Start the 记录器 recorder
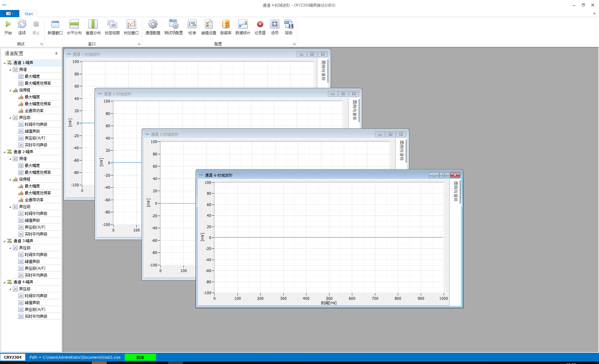The height and width of the screenshot is (364, 599). point(260,24)
